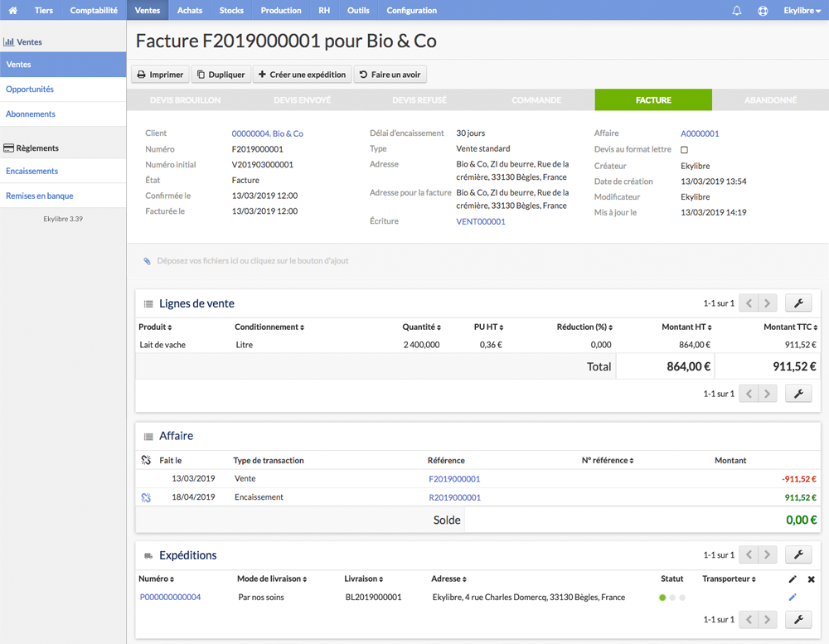Open the RH menu

(x=324, y=10)
